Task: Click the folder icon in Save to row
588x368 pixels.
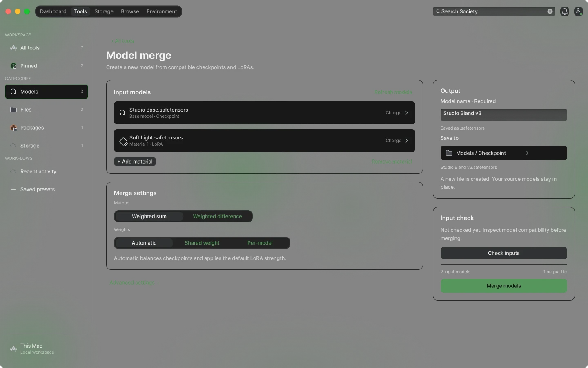Action: click(449, 153)
